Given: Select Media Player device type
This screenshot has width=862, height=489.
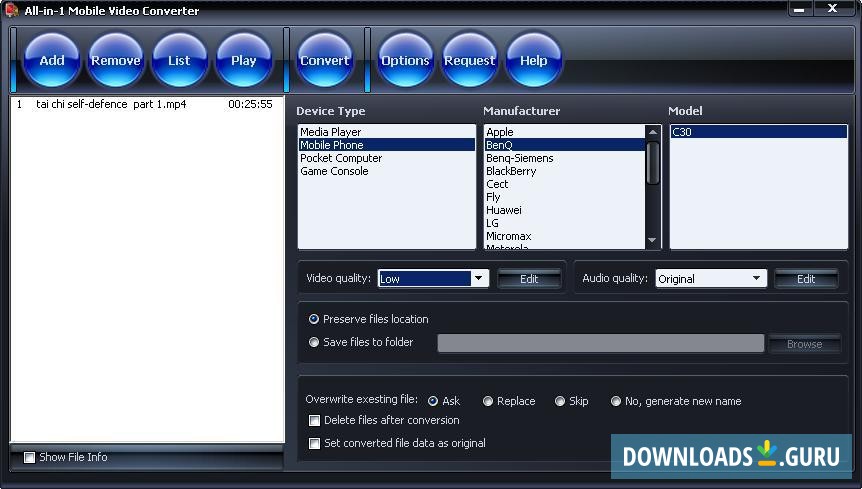Looking at the screenshot, I should click(x=386, y=132).
